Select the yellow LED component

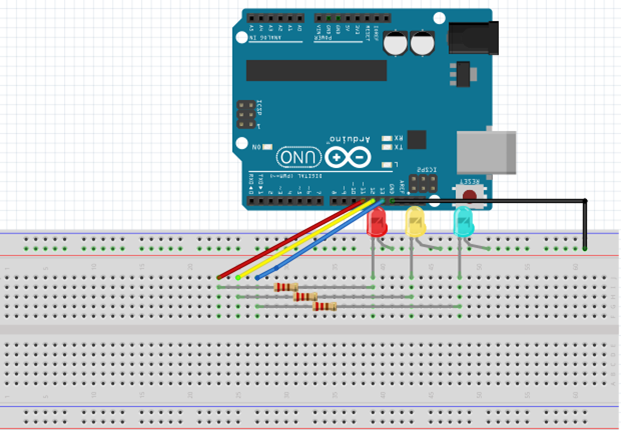[x=415, y=222]
